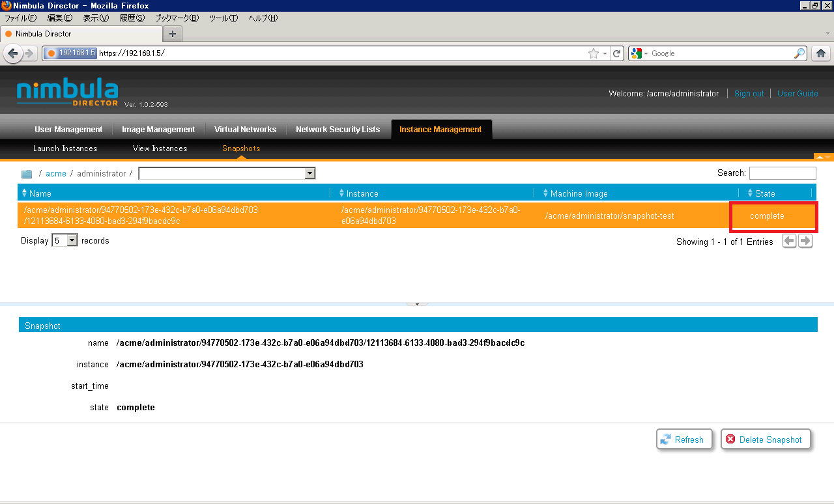Switch to the User Management tab
The height and width of the screenshot is (504, 834).
tap(68, 130)
